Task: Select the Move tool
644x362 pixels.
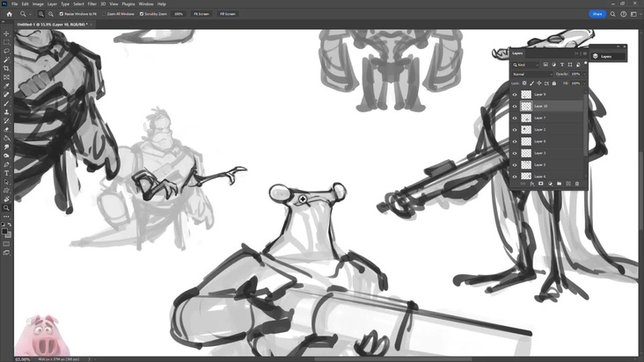Action: pyautogui.click(x=6, y=33)
